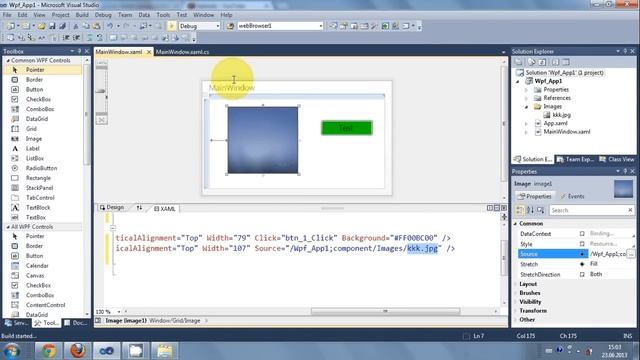
Task: Select the image control on the designer
Action: pyautogui.click(x=263, y=140)
